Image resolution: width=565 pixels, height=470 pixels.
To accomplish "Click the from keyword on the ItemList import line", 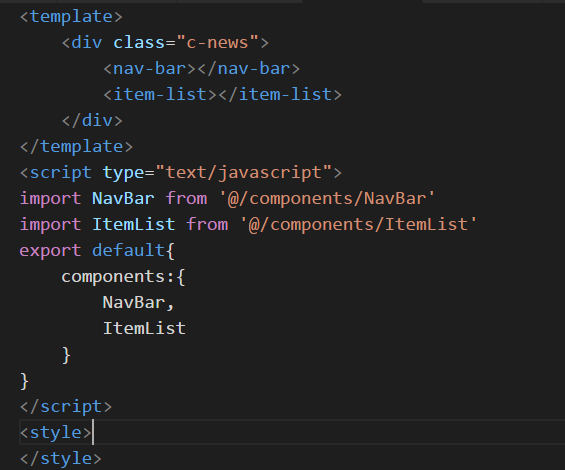I will click(207, 225).
